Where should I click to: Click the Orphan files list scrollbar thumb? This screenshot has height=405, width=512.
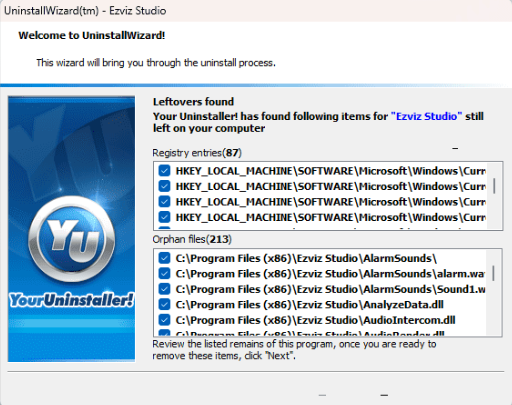click(x=493, y=273)
